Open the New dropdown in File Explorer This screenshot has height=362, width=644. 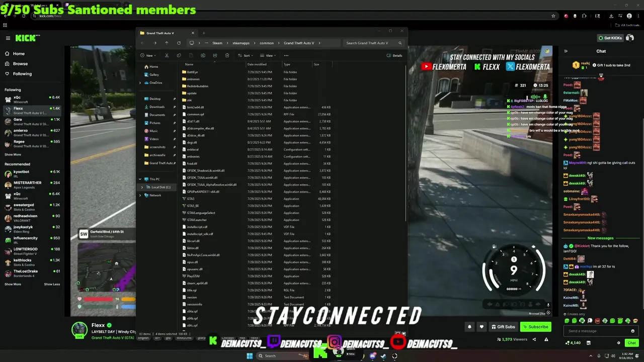[x=148, y=55]
